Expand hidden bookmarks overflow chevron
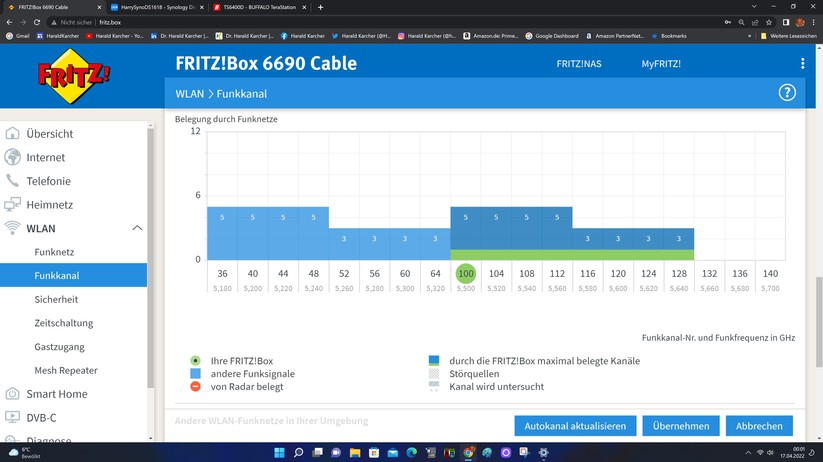Screen dimensions: 823x462 tap(749, 36)
